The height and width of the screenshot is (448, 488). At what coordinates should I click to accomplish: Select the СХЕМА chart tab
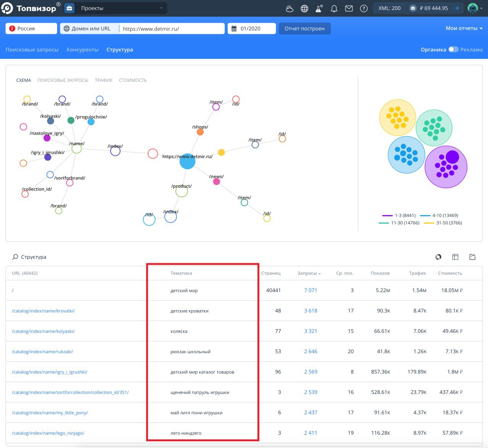point(24,80)
